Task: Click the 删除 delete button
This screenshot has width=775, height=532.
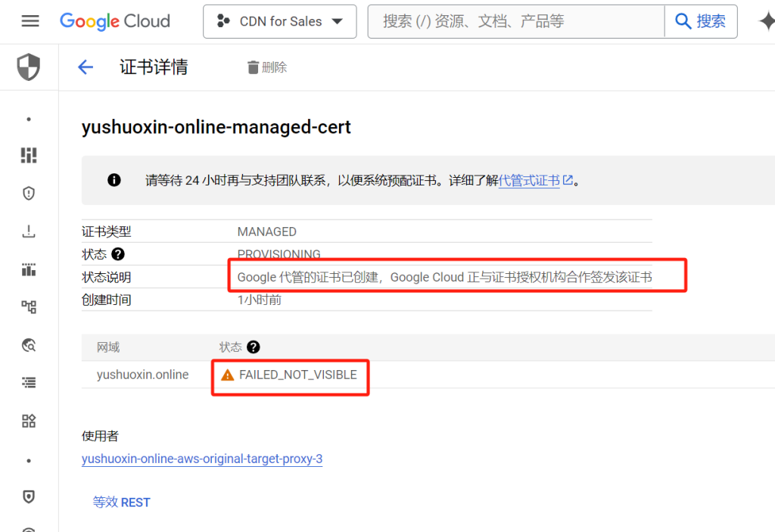Action: 267,67
